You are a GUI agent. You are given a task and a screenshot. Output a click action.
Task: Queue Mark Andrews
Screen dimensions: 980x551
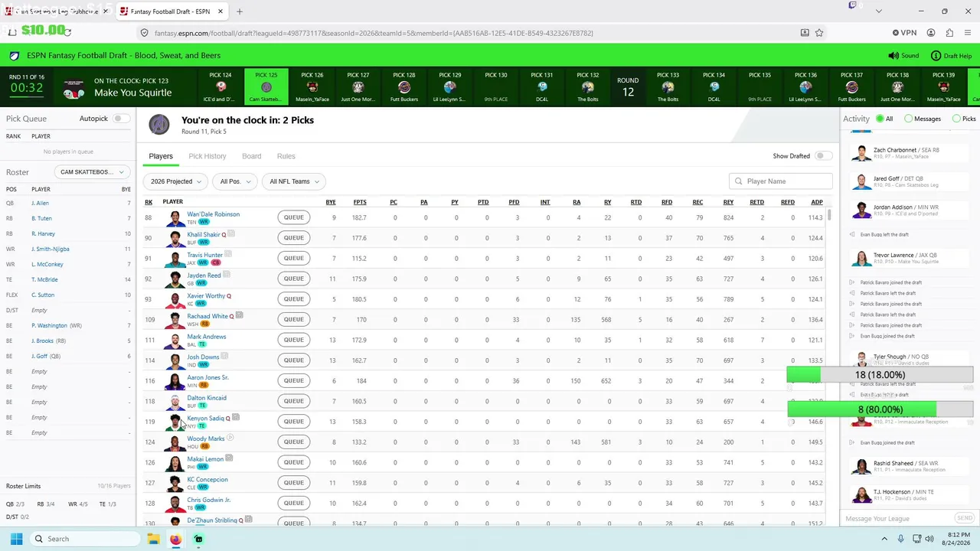(294, 340)
